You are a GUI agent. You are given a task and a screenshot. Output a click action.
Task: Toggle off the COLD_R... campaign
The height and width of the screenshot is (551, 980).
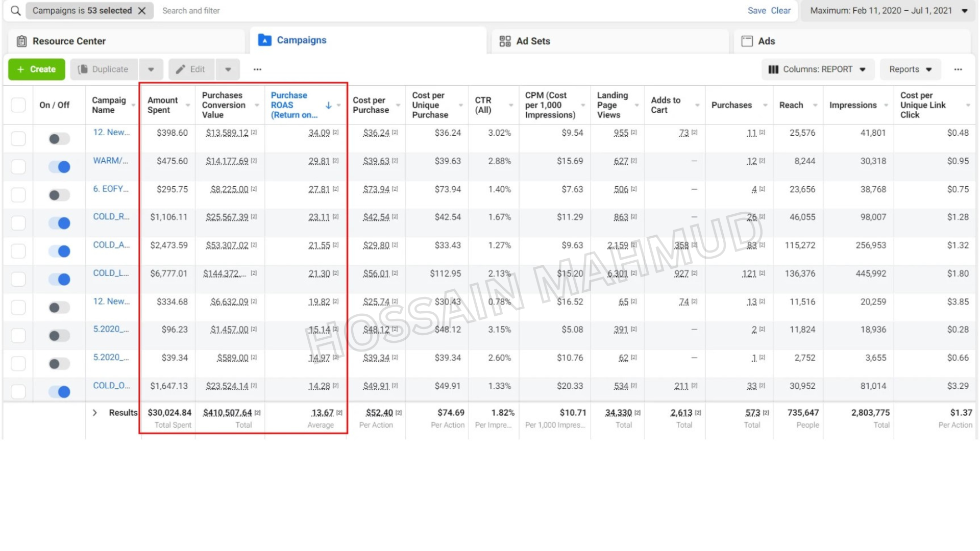point(59,223)
